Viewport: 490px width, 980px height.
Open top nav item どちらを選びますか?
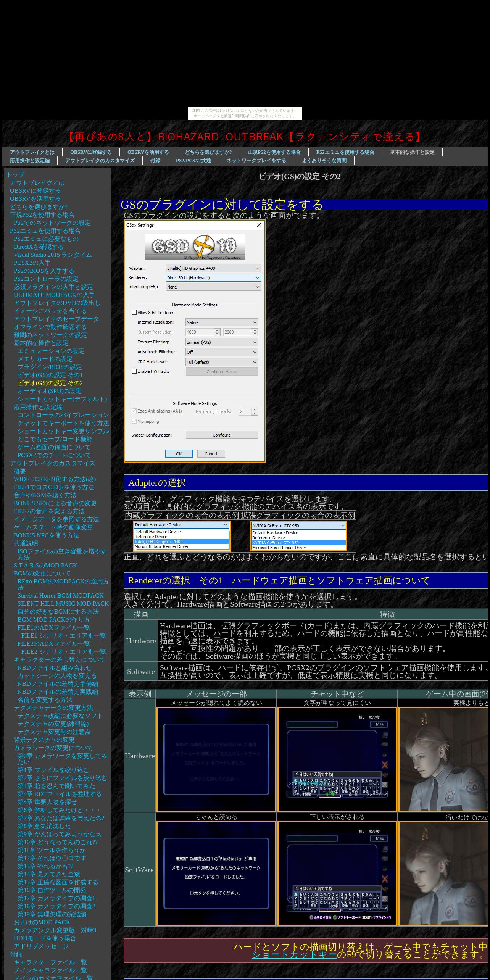coord(208,152)
